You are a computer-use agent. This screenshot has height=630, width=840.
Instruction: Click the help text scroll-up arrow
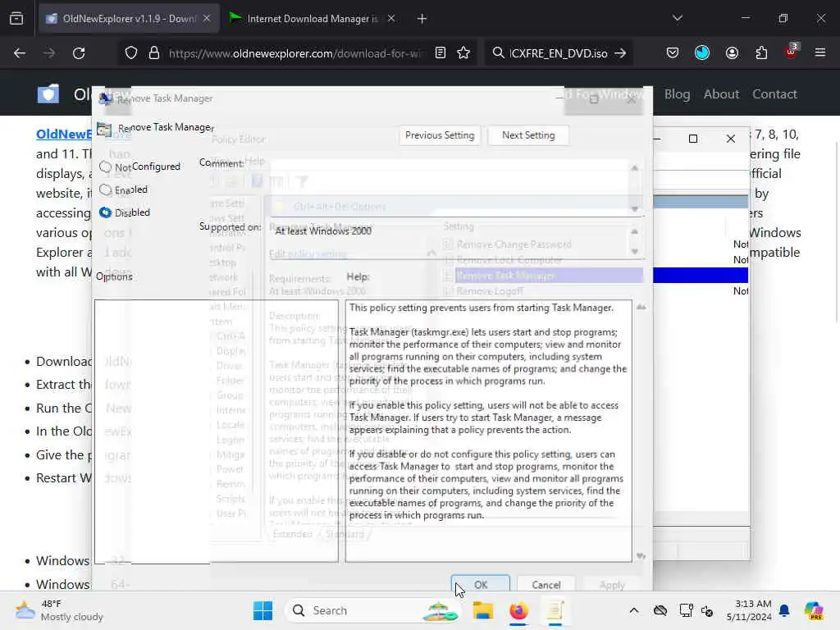point(641,308)
